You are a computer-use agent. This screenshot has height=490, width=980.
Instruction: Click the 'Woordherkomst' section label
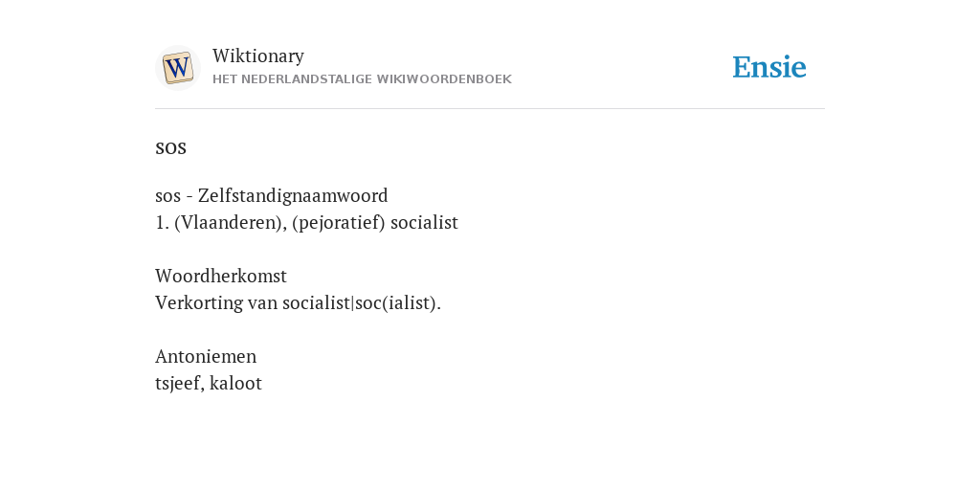point(221,276)
